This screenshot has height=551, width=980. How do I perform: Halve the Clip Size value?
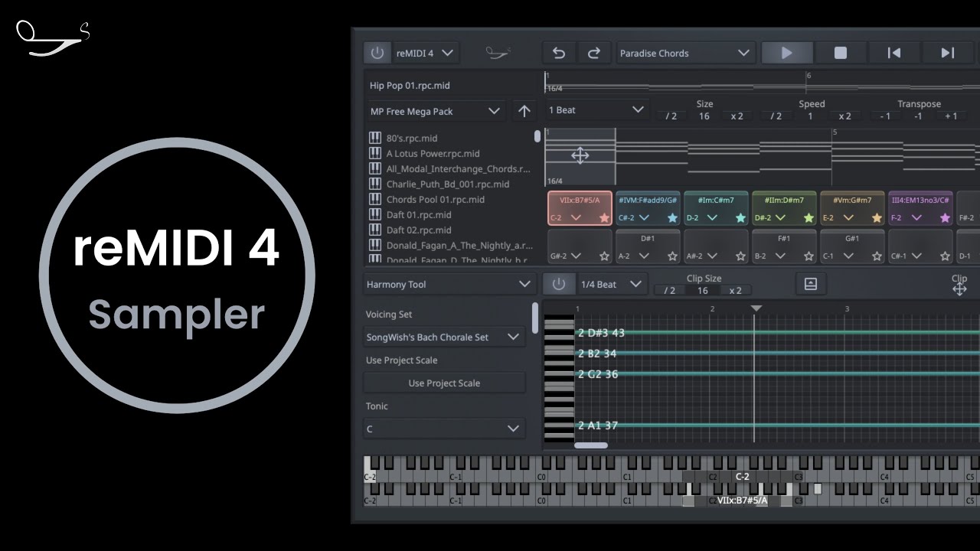tap(670, 290)
